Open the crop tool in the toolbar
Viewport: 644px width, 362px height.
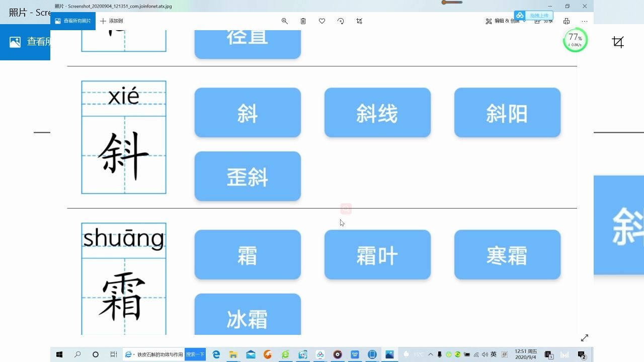(x=359, y=21)
